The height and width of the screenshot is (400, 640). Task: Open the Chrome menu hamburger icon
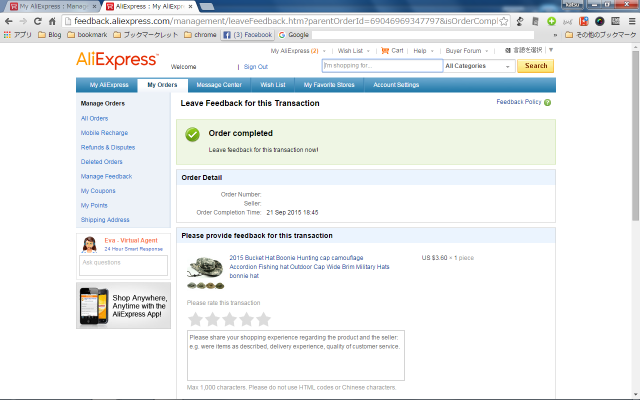632,21
